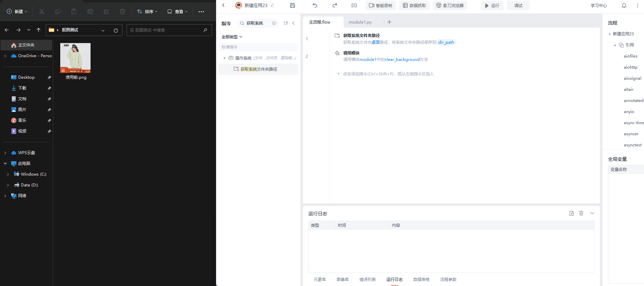Click the Rename icon in File Explorer
The image size is (644, 286).
90,11
